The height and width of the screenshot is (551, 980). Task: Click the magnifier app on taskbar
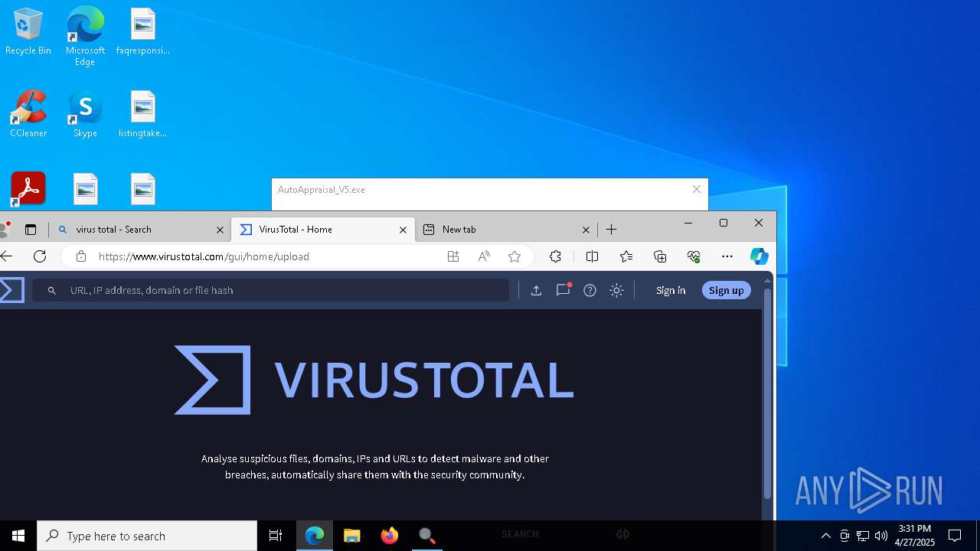click(427, 536)
